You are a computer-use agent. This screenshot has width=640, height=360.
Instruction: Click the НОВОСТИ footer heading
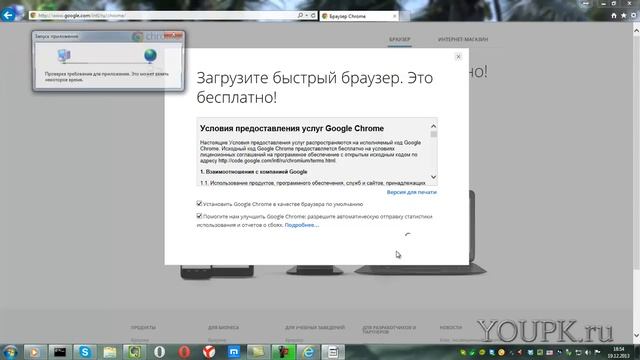451,328
